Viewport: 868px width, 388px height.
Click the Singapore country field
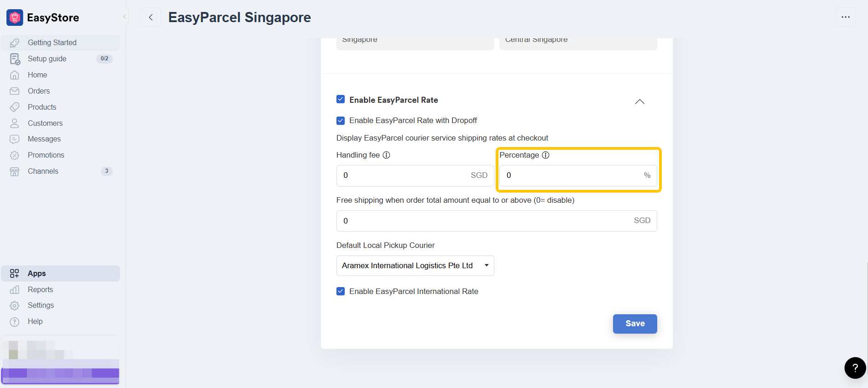tap(415, 44)
